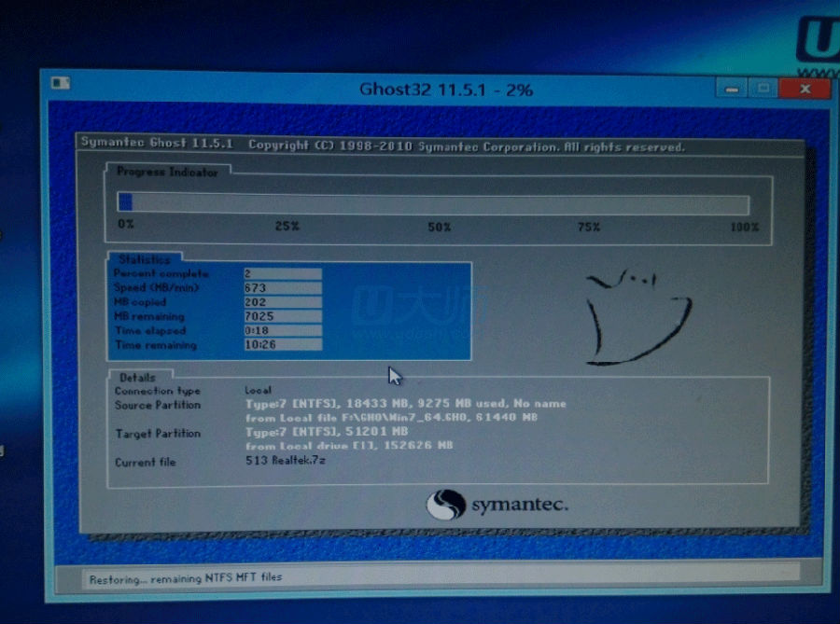
Task: Click the Time remaining value field
Action: tap(282, 345)
